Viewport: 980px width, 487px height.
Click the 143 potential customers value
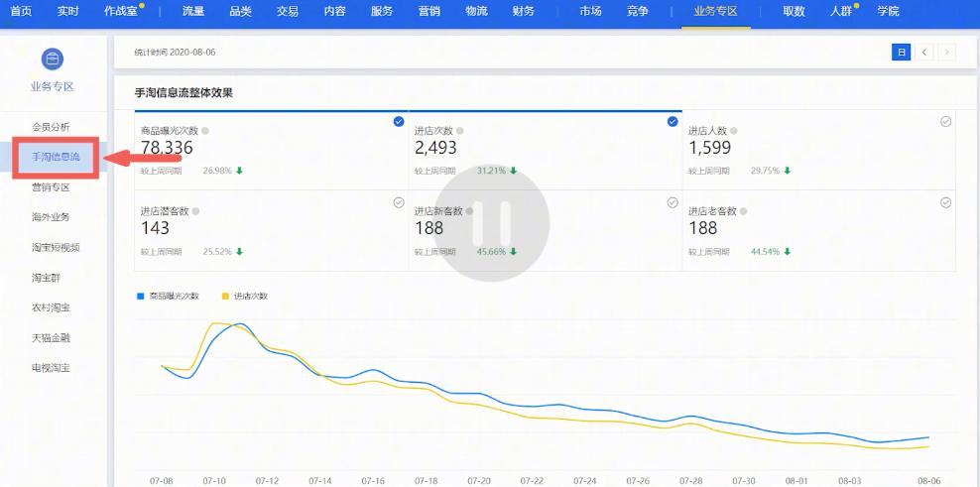(155, 228)
